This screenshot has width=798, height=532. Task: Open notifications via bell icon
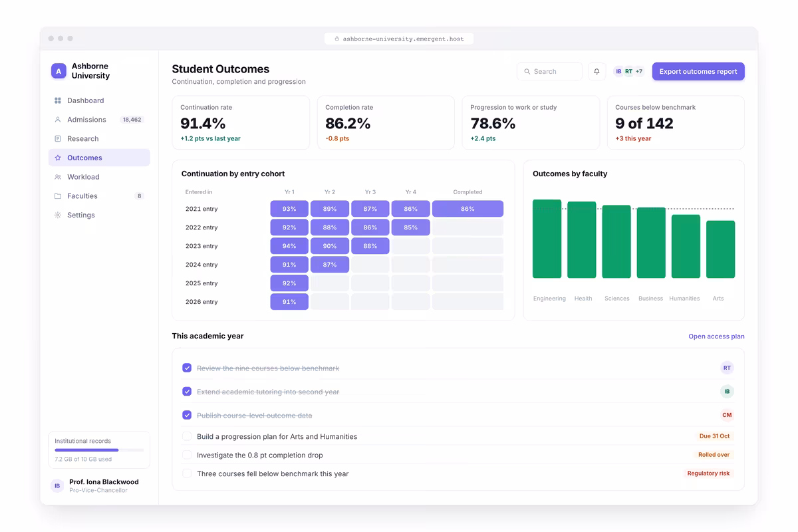(x=597, y=71)
